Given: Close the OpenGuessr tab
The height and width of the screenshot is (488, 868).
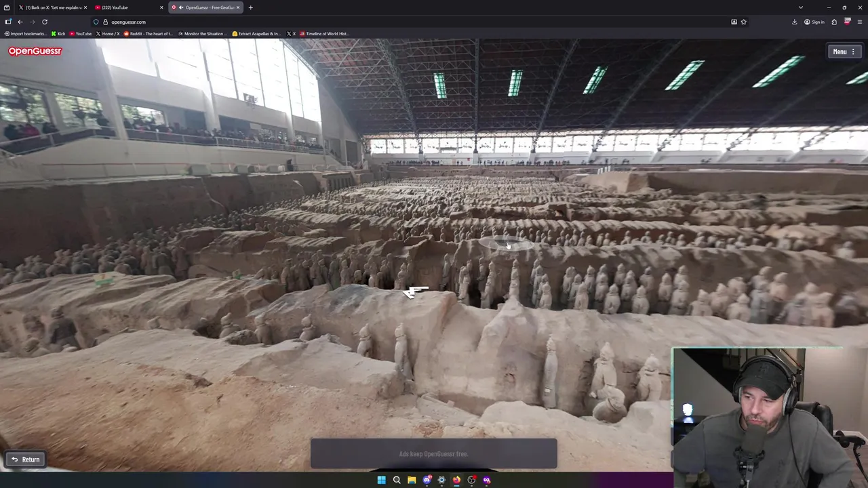Looking at the screenshot, I should 238,7.
